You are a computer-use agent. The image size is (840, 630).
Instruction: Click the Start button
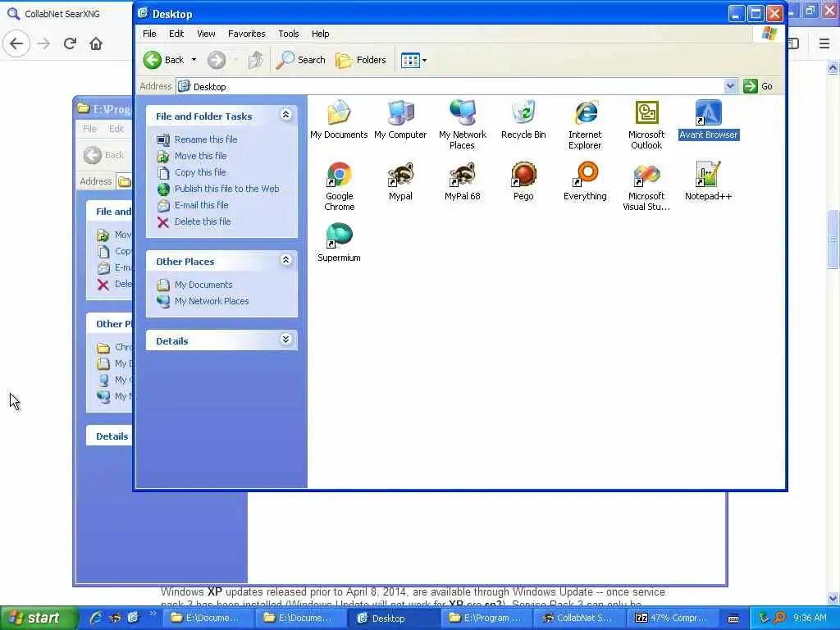pos(38,618)
